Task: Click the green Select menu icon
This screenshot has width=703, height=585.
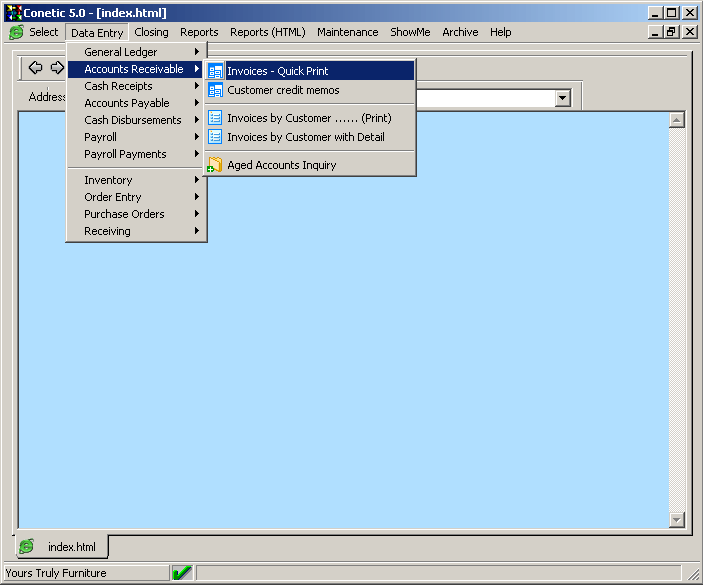Action: coord(16,32)
